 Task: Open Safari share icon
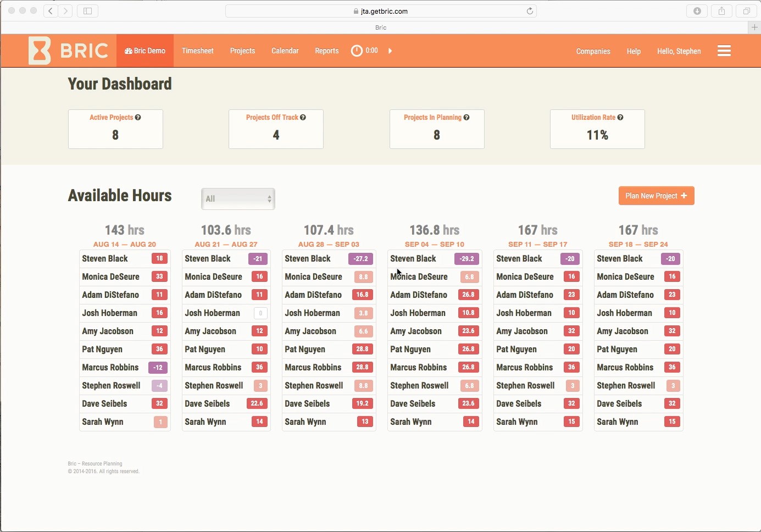(x=721, y=11)
